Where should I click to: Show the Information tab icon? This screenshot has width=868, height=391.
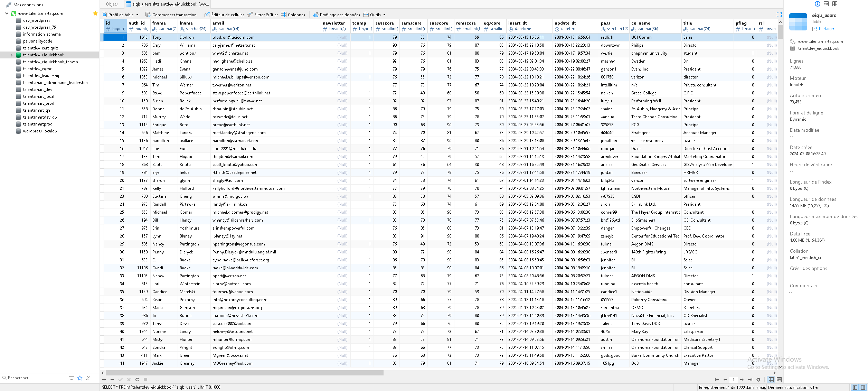[x=818, y=4]
